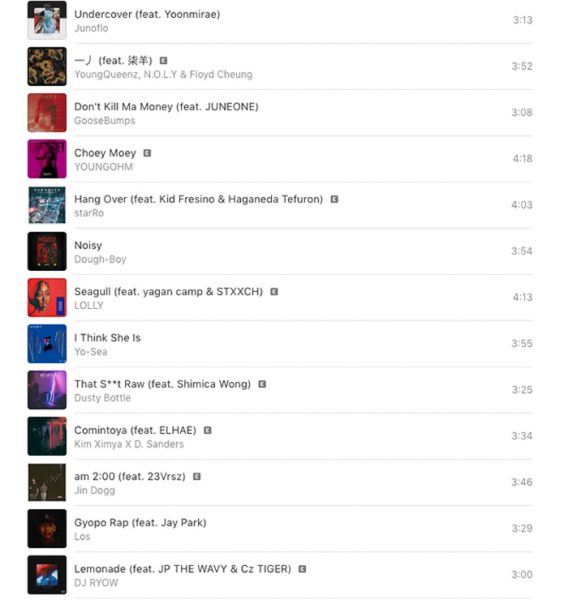The image size is (568, 600).
Task: Open the artist name Jin Dogg
Action: click(x=95, y=491)
